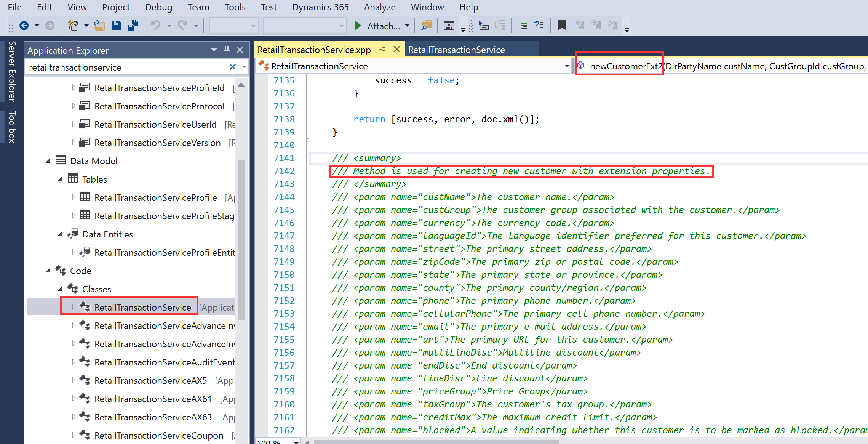The width and height of the screenshot is (868, 444).
Task: Select the RetailTransactionService class in the tree
Action: point(142,307)
